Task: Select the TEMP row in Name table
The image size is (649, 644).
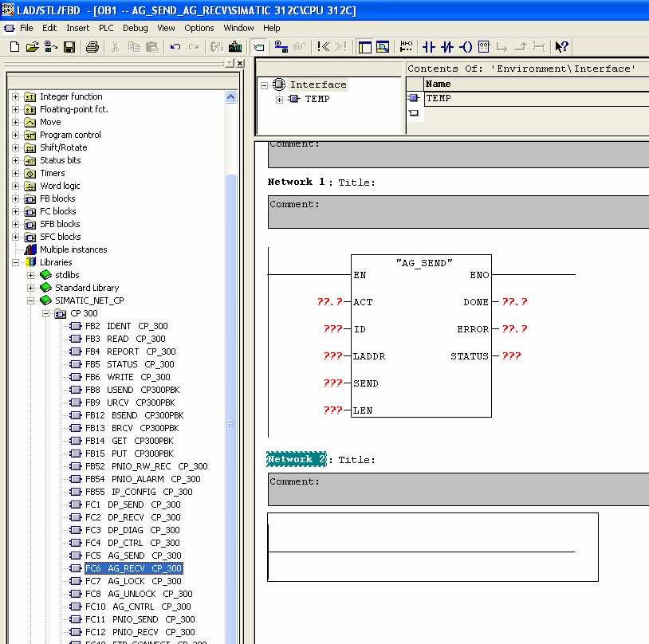Action: click(537, 99)
